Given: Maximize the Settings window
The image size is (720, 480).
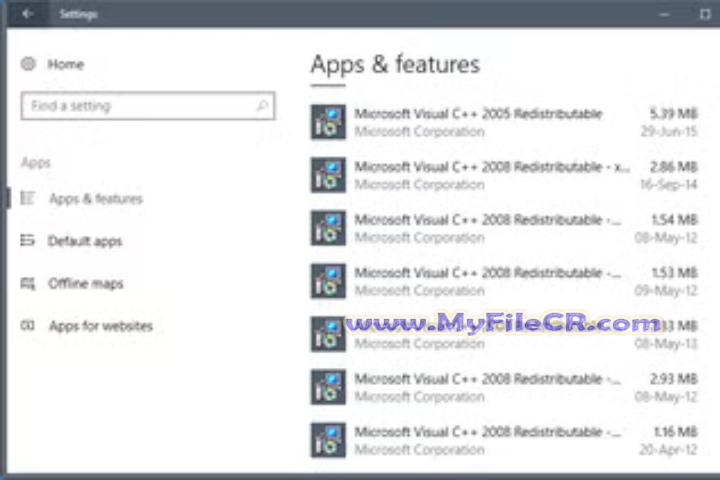Looking at the screenshot, I should pyautogui.click(x=705, y=14).
